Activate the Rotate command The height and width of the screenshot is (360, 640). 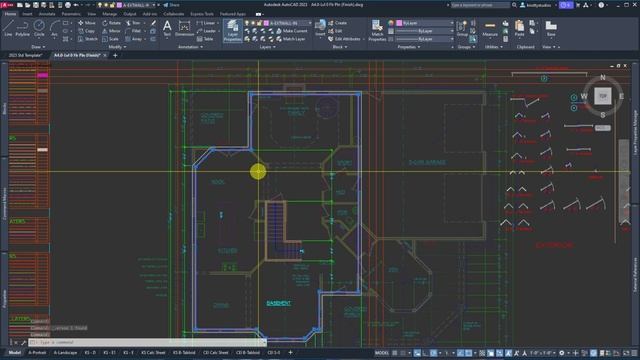coord(111,23)
